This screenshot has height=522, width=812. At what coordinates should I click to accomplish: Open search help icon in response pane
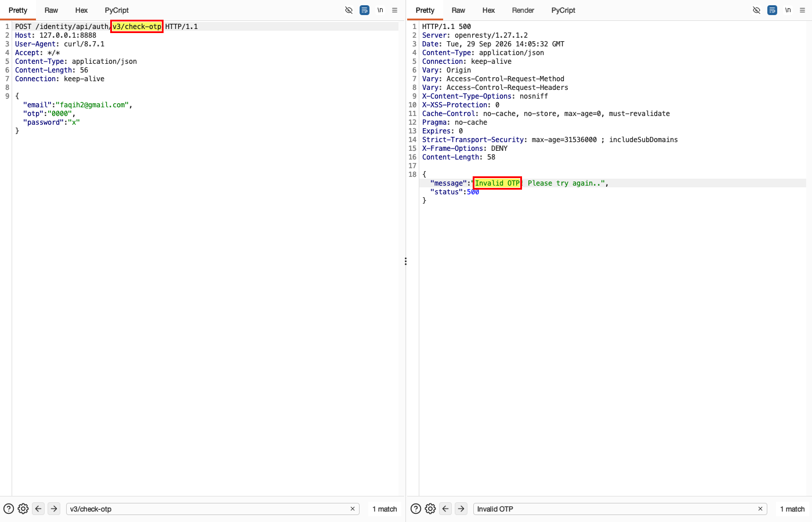point(416,509)
